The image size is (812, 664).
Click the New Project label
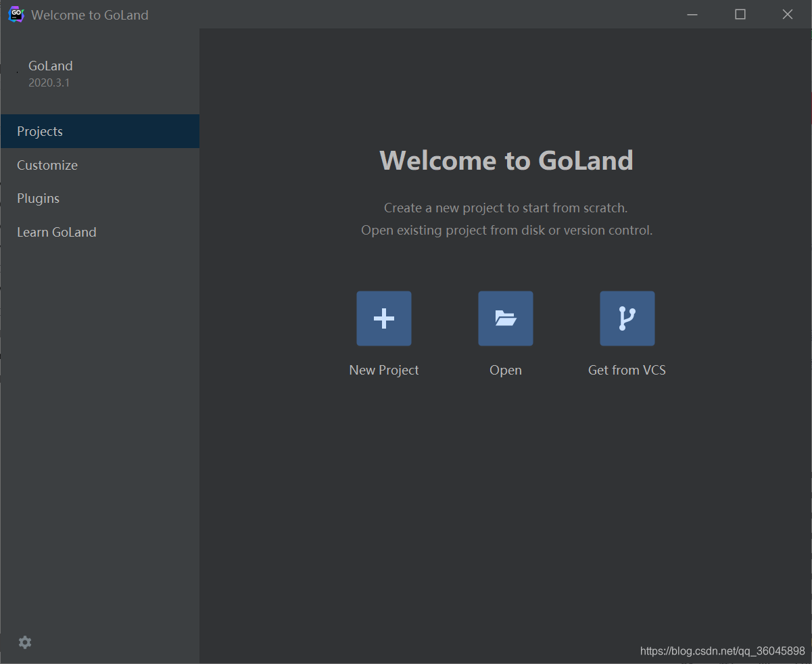tap(384, 370)
